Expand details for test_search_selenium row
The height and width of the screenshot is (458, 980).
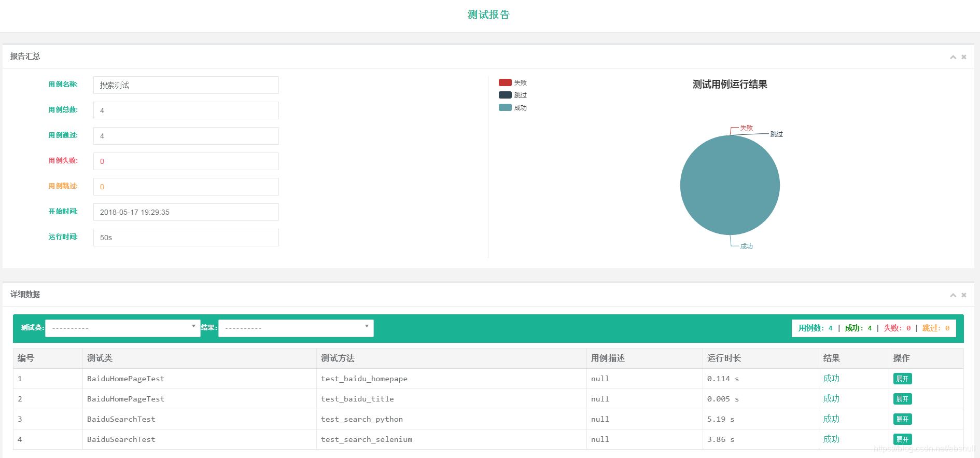pyautogui.click(x=902, y=439)
